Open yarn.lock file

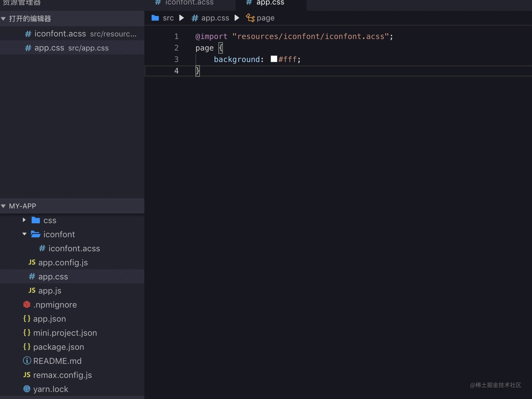(x=72, y=389)
